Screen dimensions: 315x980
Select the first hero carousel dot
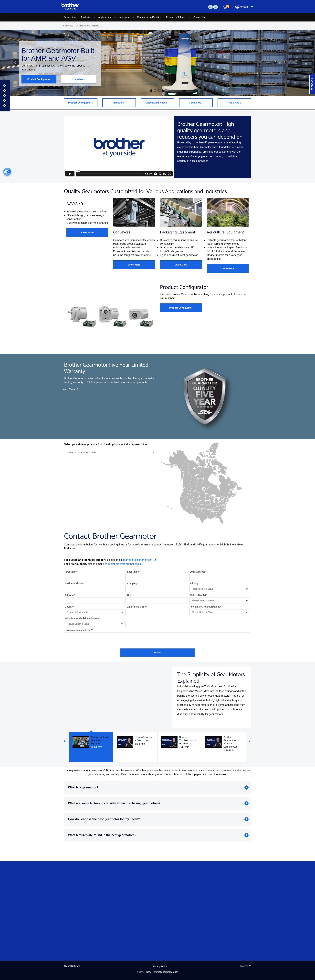tap(151, 91)
